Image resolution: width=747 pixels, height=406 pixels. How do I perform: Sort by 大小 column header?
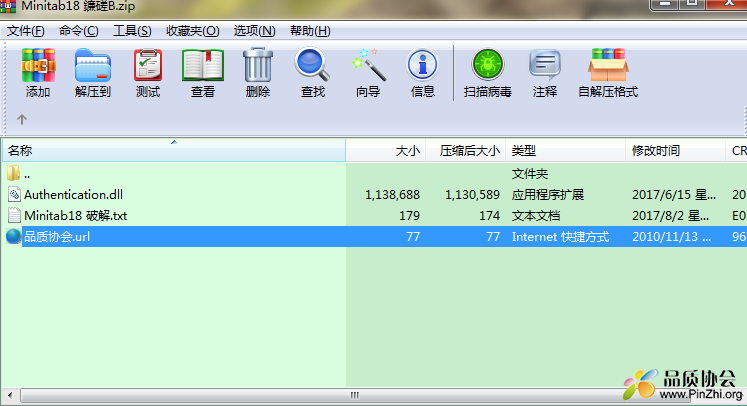point(386,151)
